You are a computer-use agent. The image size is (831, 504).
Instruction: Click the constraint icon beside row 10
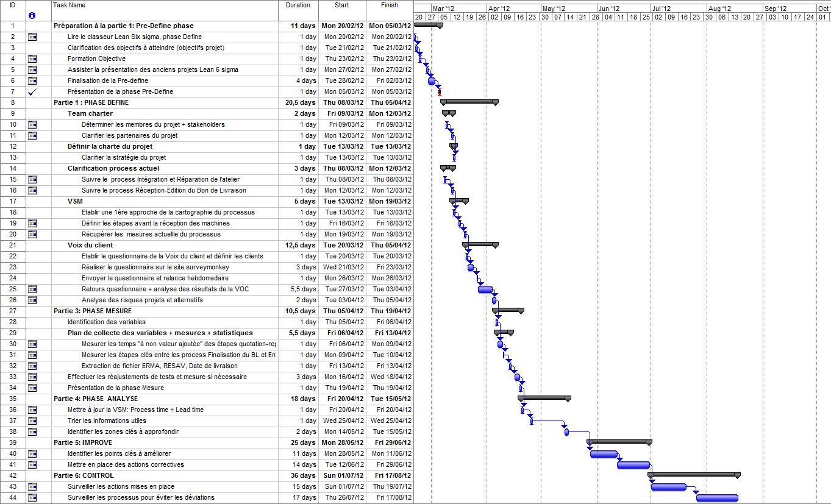(x=32, y=125)
